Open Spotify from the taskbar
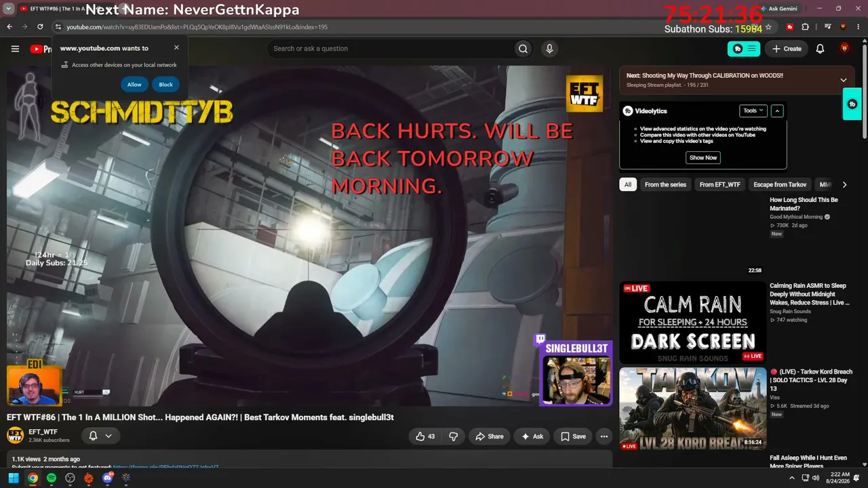 click(x=52, y=479)
